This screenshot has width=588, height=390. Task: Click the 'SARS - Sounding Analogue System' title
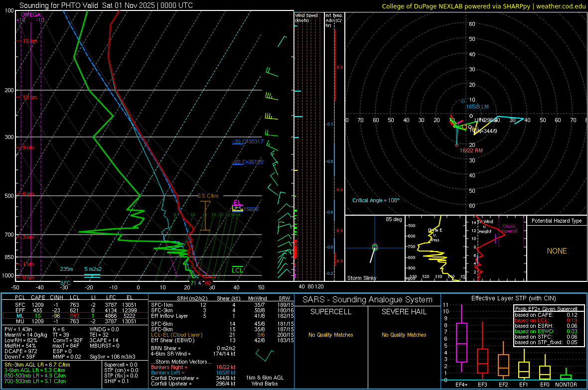368,300
